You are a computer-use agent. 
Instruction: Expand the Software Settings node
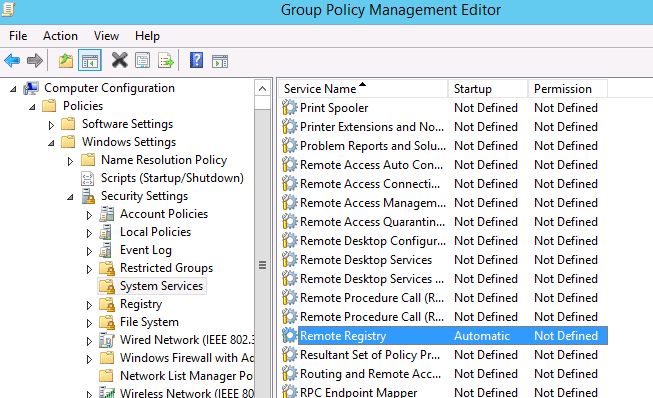tap(51, 125)
